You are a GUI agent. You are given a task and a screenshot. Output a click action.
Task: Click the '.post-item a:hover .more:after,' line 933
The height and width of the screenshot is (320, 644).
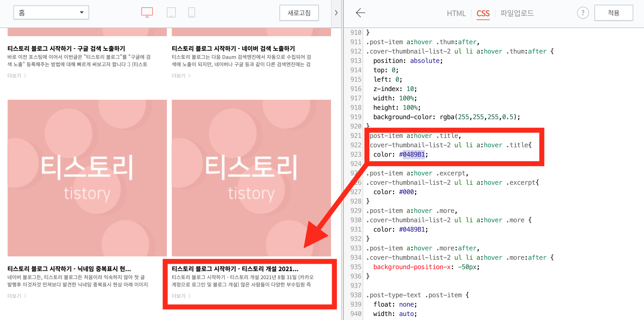[x=423, y=248]
